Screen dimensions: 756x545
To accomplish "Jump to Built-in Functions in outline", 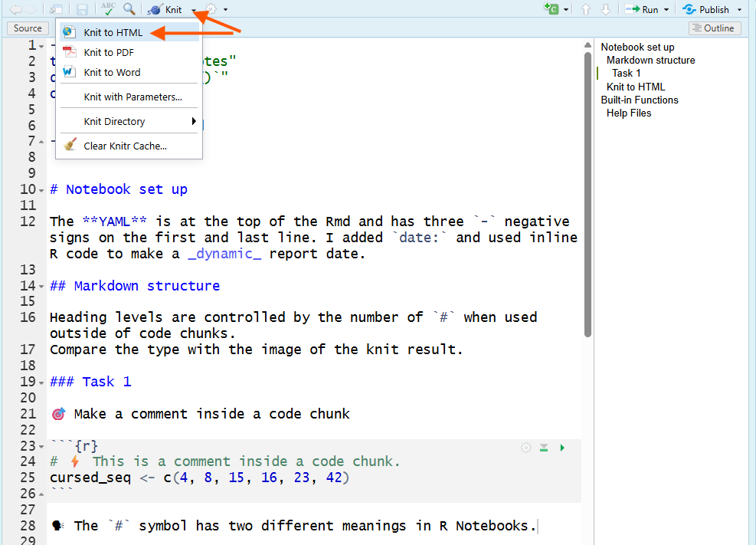I will click(640, 100).
